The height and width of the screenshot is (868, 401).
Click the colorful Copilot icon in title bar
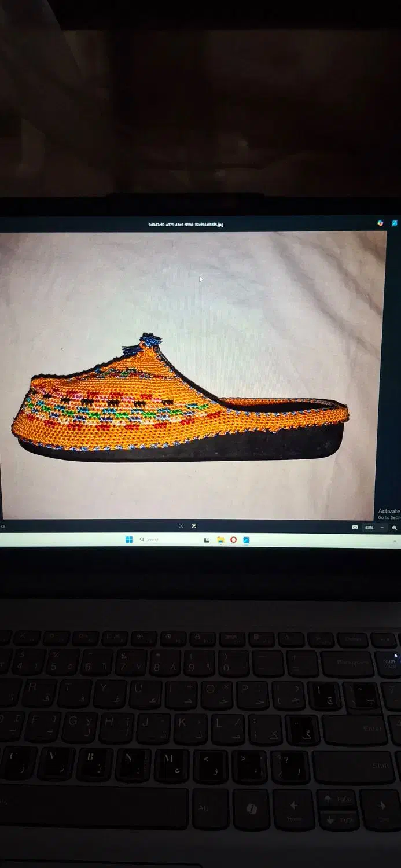click(380, 223)
